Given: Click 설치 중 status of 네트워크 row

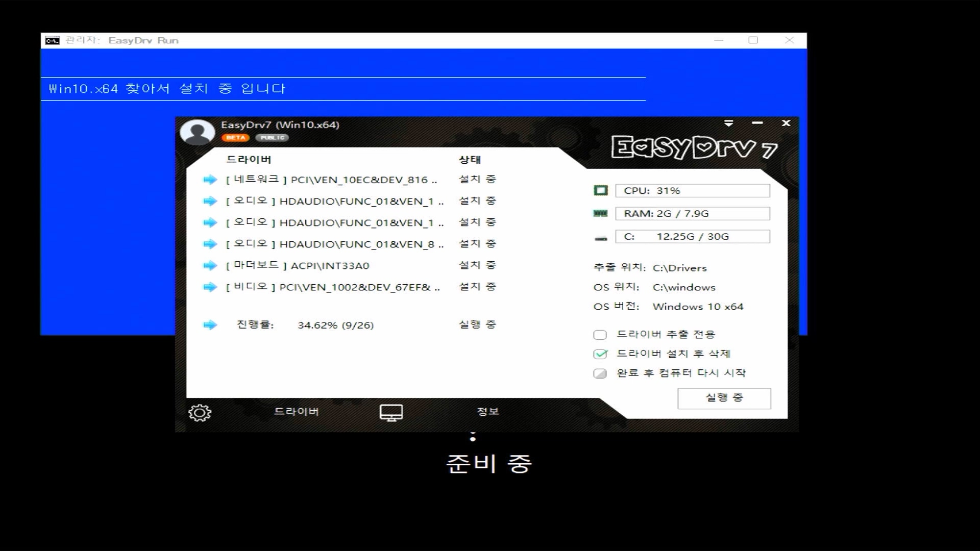Looking at the screenshot, I should click(x=477, y=179).
